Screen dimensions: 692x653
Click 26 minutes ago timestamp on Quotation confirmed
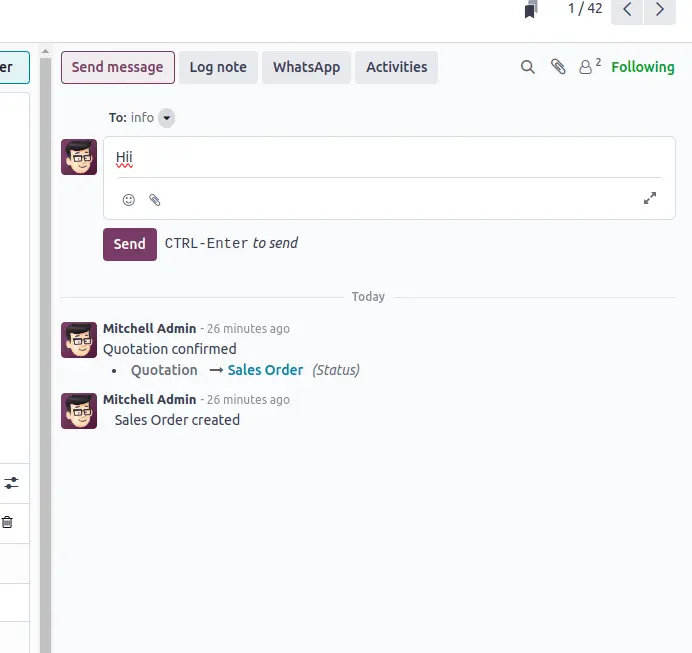[248, 329]
